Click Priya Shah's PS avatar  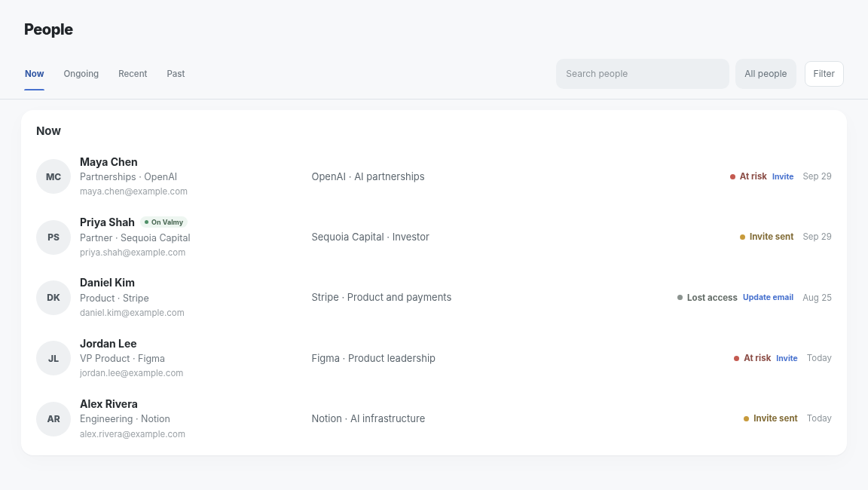pyautogui.click(x=53, y=237)
